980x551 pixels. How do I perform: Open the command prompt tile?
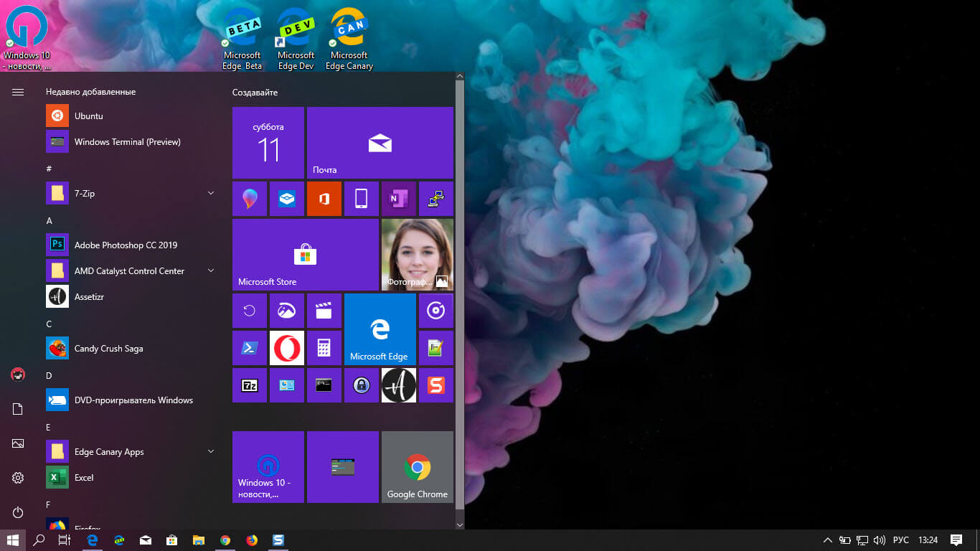click(324, 385)
